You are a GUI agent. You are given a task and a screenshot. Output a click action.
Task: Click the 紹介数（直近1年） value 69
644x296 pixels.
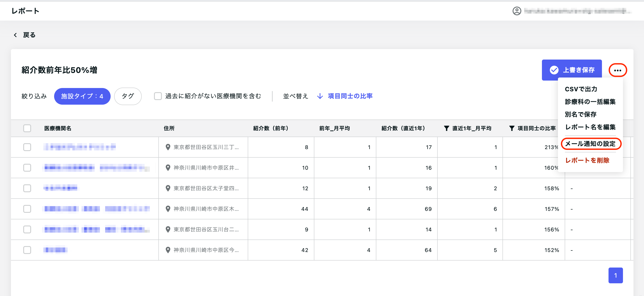pos(428,209)
